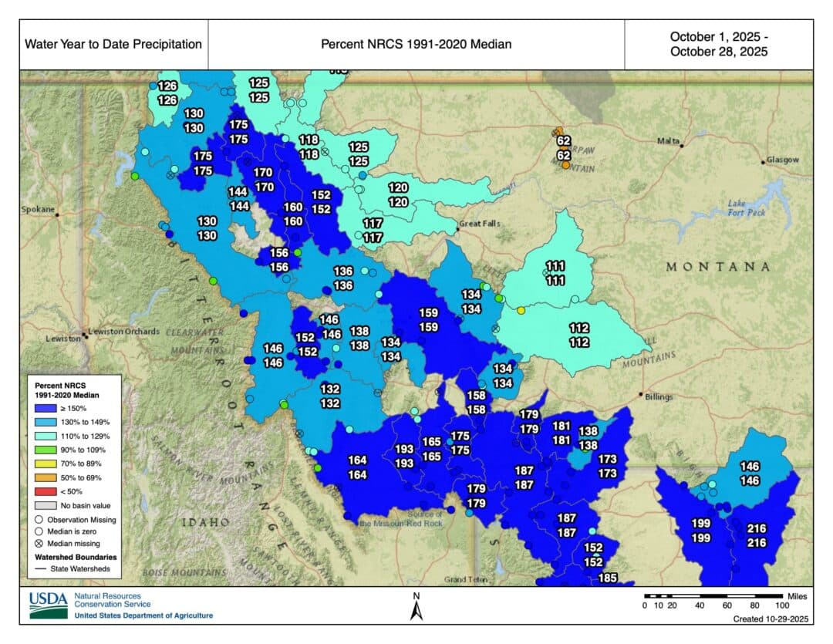Click the north arrow compass icon
Screen dimensions: 833x644
(x=416, y=607)
